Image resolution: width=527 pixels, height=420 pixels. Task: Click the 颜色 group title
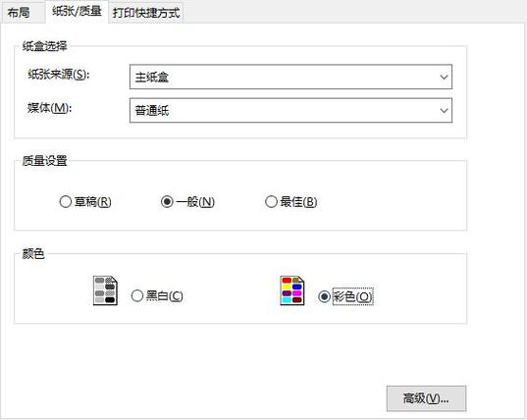click(33, 254)
